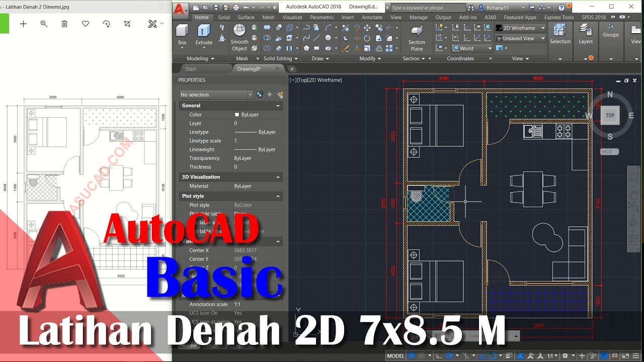Close the Drawing8 tab
Viewport: 644px width, 362px height.
(277, 69)
